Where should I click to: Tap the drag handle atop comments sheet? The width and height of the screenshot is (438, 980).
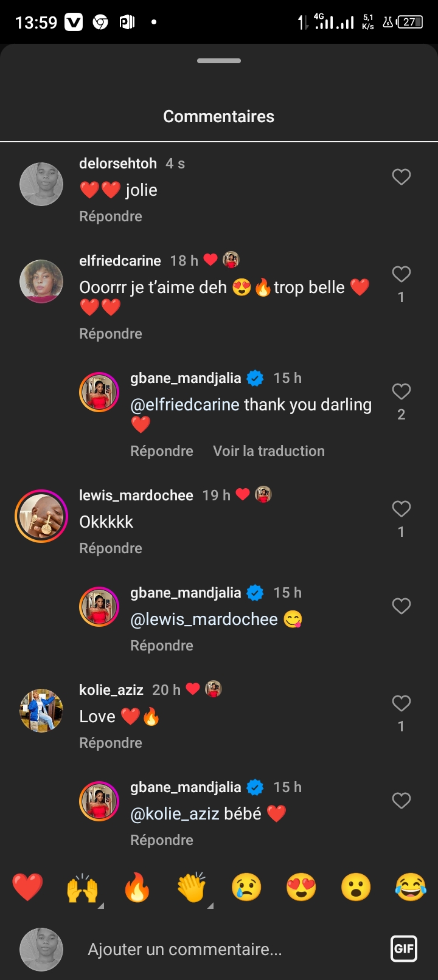[x=219, y=61]
